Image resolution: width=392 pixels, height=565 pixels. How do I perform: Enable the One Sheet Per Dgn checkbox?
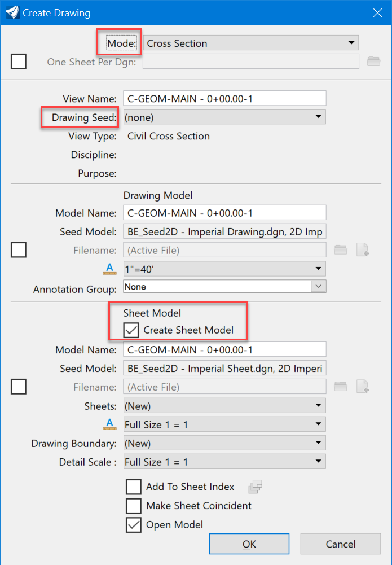(19, 62)
